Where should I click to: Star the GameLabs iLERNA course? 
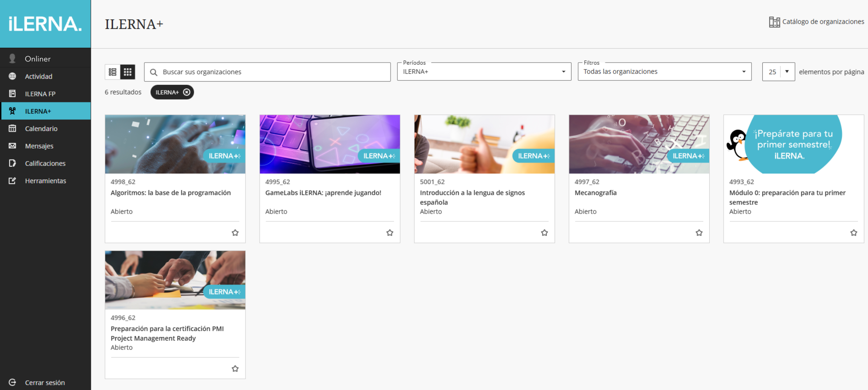tap(390, 233)
